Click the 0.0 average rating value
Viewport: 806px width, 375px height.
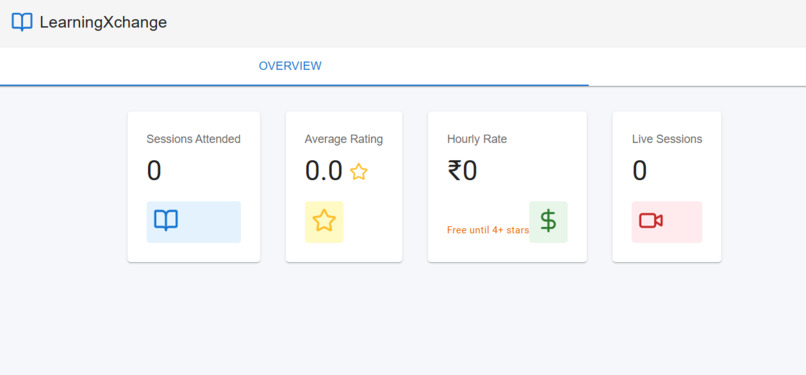[324, 171]
